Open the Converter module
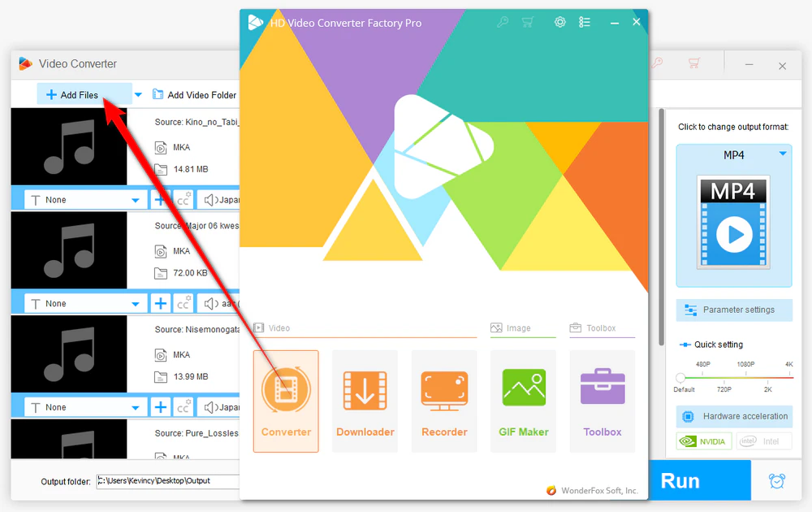The height and width of the screenshot is (512, 812). point(286,401)
